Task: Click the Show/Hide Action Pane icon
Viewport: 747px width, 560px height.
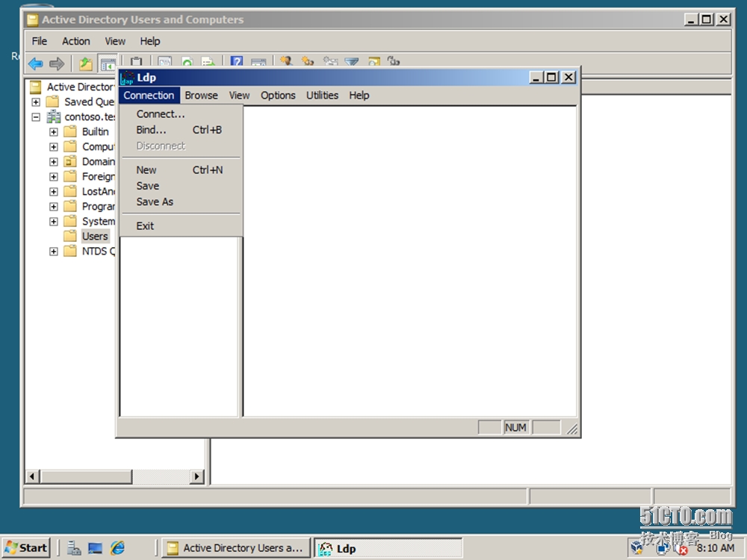Action: 258,62
